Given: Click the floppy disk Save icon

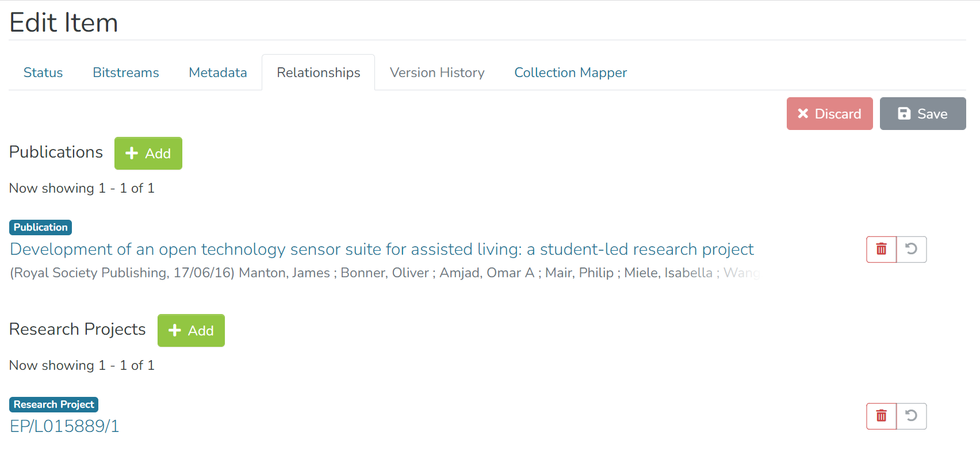Looking at the screenshot, I should [x=904, y=114].
